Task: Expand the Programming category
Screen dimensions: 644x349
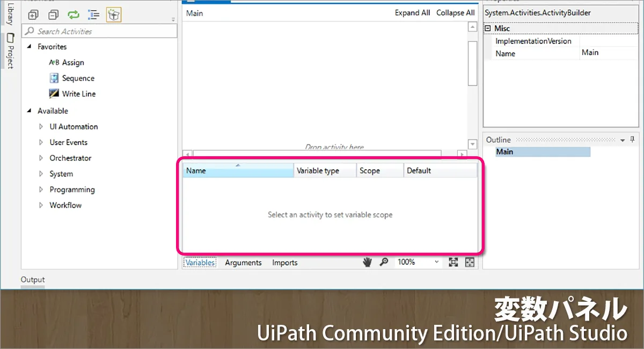Action: tap(41, 190)
